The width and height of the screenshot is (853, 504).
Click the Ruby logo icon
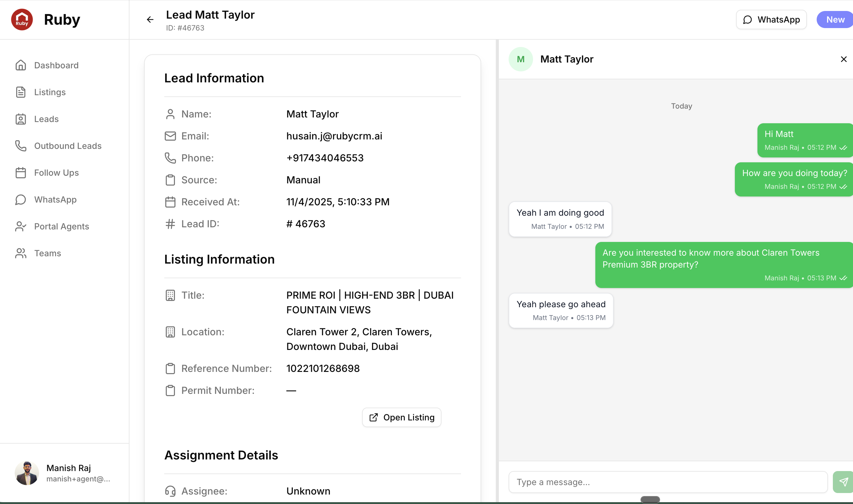click(22, 20)
